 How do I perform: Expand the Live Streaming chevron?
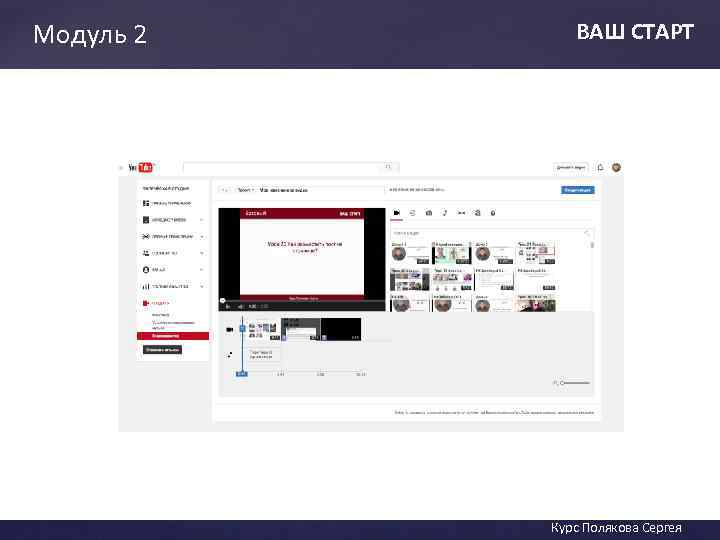[201, 236]
